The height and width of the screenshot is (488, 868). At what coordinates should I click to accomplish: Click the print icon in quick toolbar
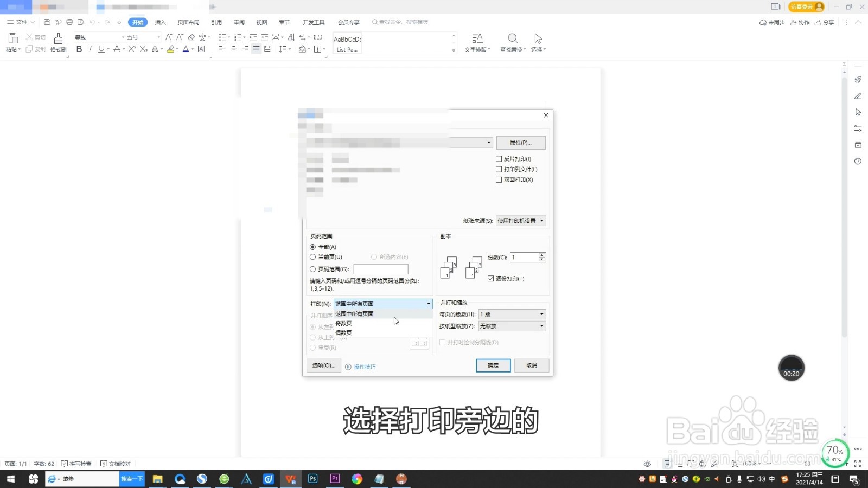coord(69,22)
